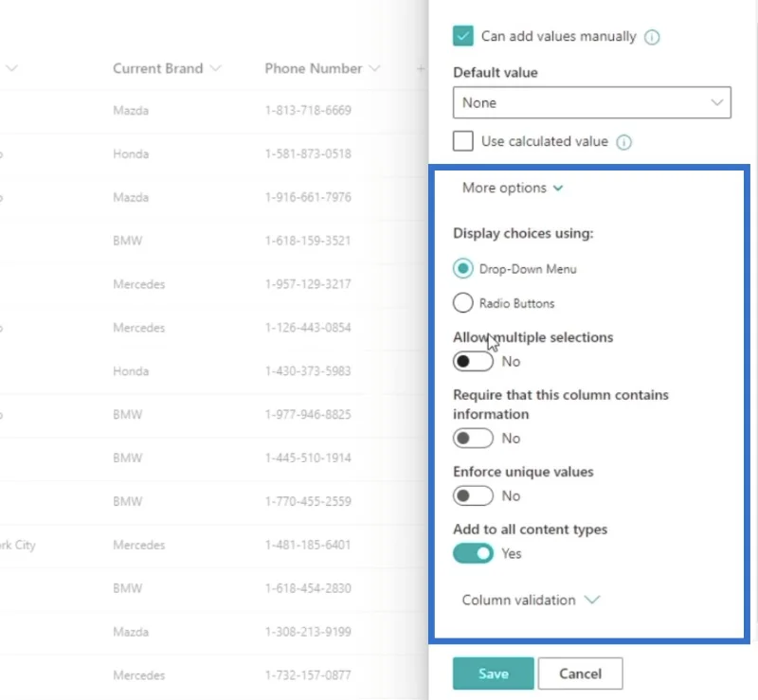Open the Phone Number column menu

click(374, 68)
